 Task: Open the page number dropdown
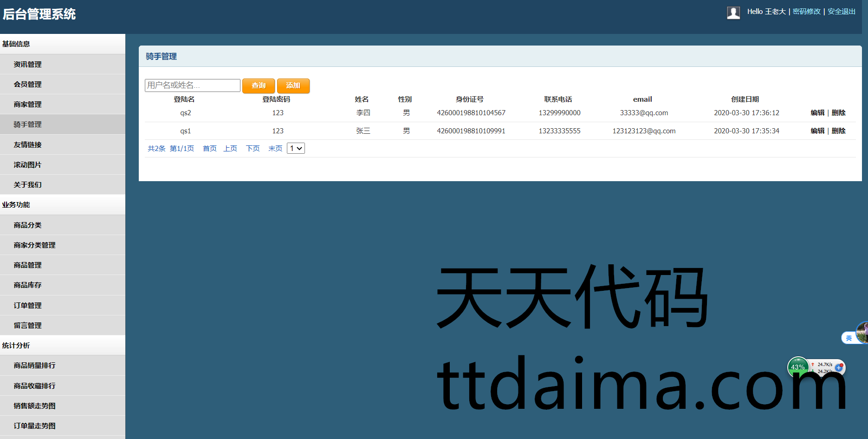tap(296, 148)
